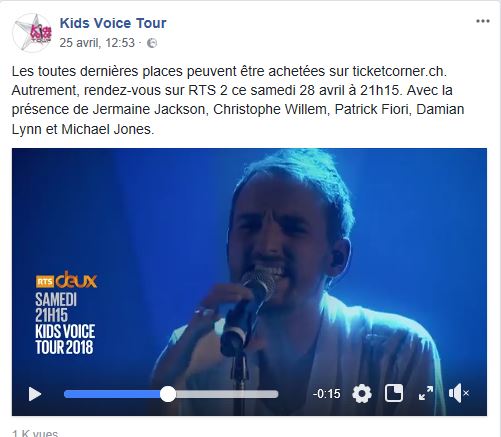Open video settings gear icon
Screen dimensions: 501x437
(362, 394)
